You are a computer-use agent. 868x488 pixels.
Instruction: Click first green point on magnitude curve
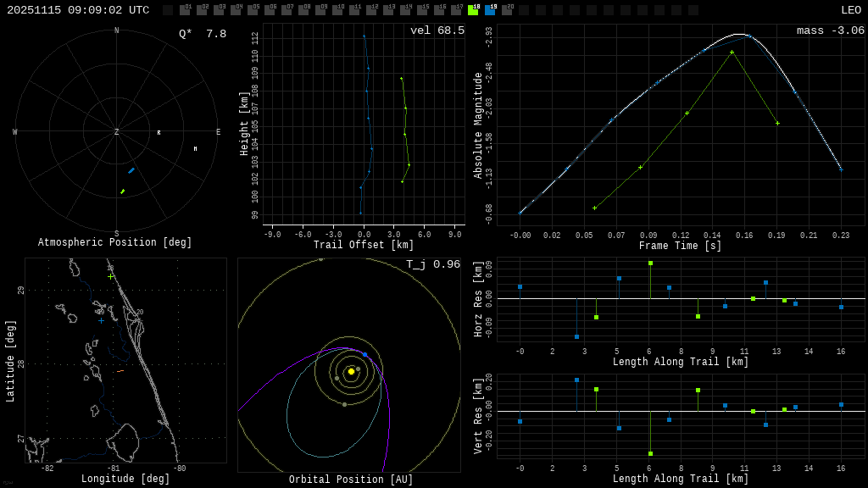pyautogui.click(x=594, y=208)
